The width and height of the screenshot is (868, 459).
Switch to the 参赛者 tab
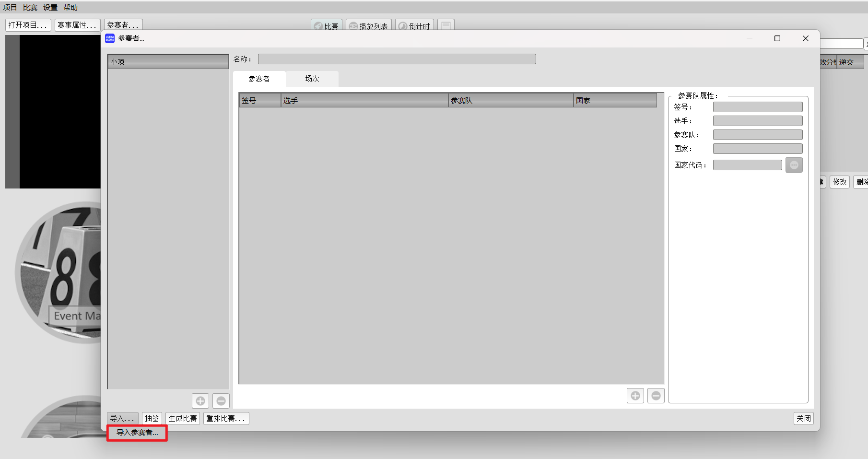click(259, 79)
